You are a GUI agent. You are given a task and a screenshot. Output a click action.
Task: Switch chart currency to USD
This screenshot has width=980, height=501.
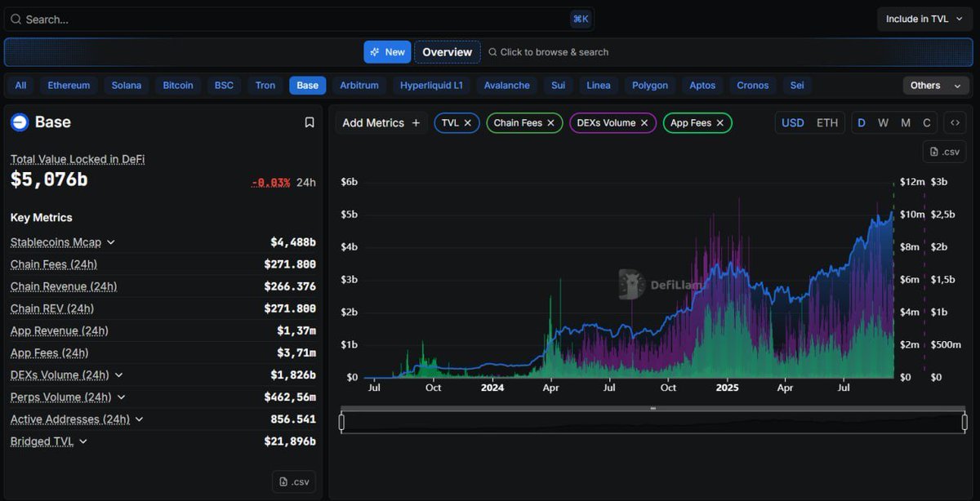tap(792, 122)
